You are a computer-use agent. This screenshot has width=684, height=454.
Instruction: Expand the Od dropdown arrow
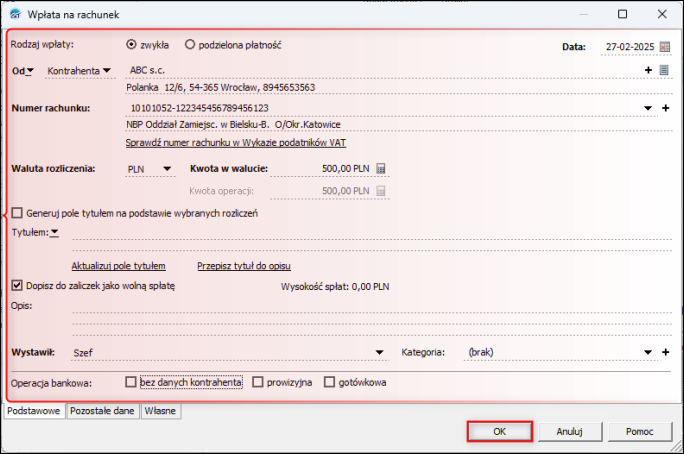[30, 71]
